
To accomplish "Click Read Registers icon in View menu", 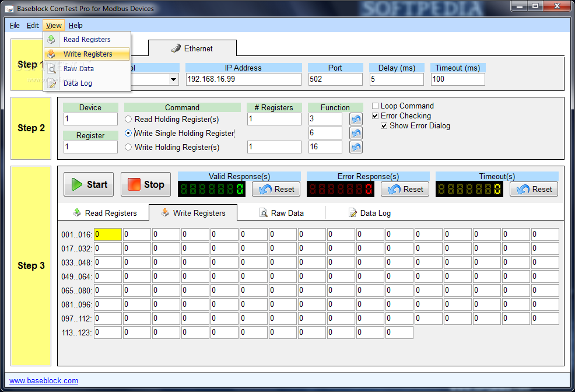I will (x=51, y=39).
